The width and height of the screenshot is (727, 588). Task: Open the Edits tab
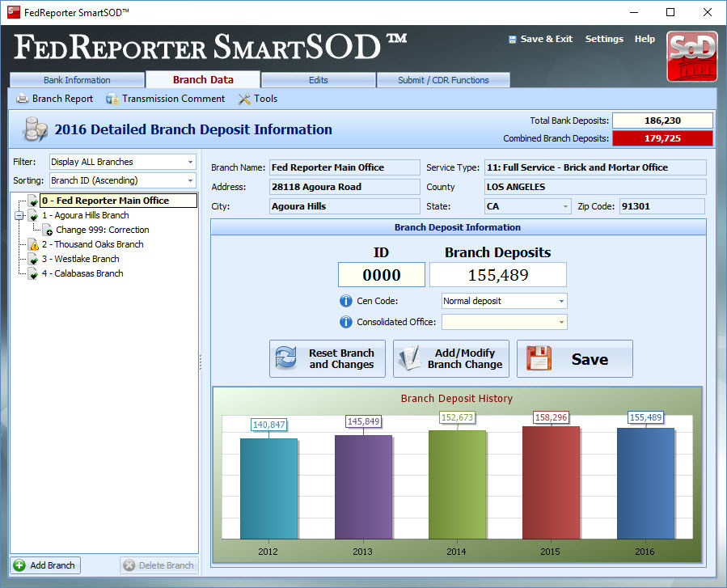[318, 80]
